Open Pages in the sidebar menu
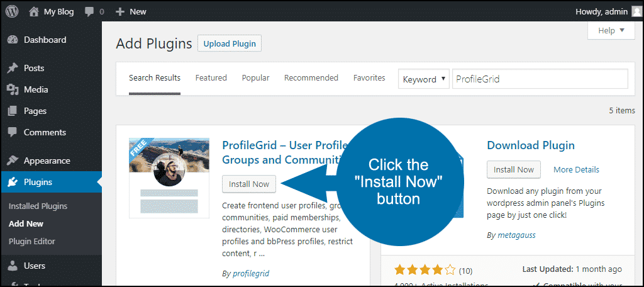The height and width of the screenshot is (287, 644). tap(35, 111)
